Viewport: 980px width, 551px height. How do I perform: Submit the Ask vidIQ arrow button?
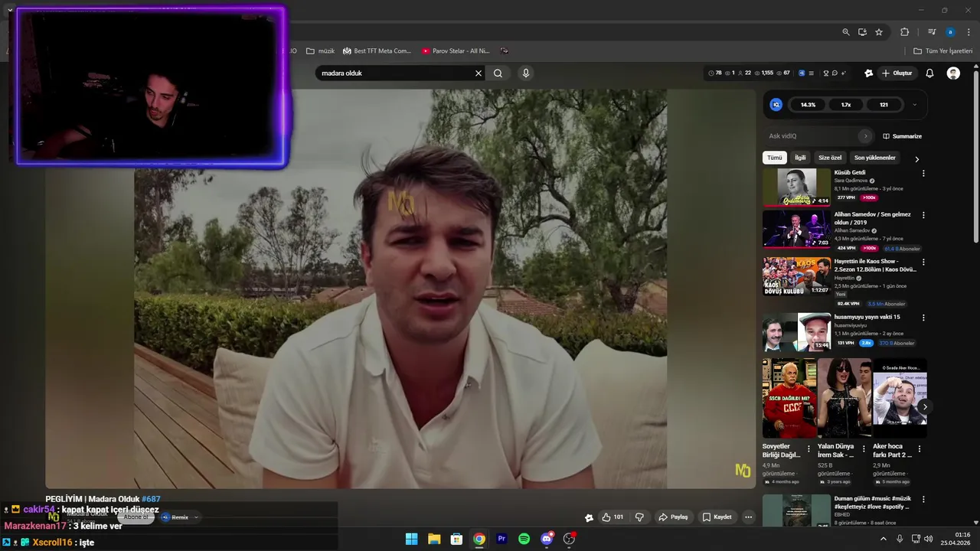click(866, 136)
